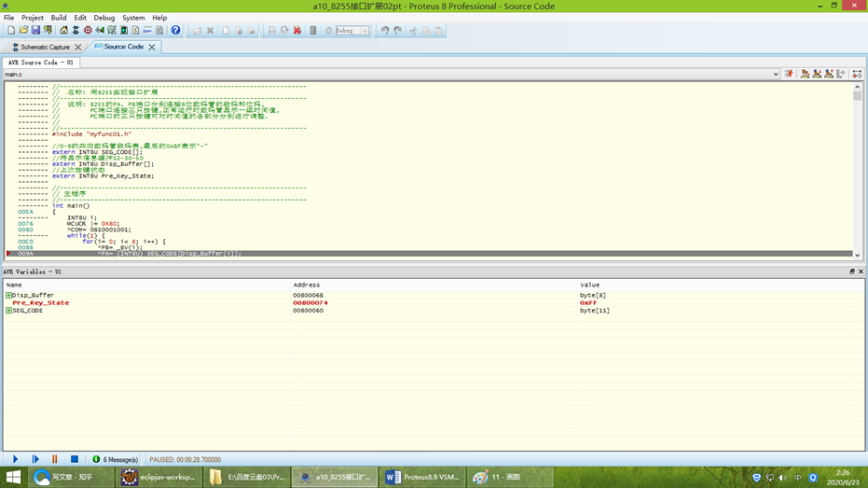The image size is (868, 489).
Task: Click address 00800068 of Disp_Buffer
Action: pos(308,295)
